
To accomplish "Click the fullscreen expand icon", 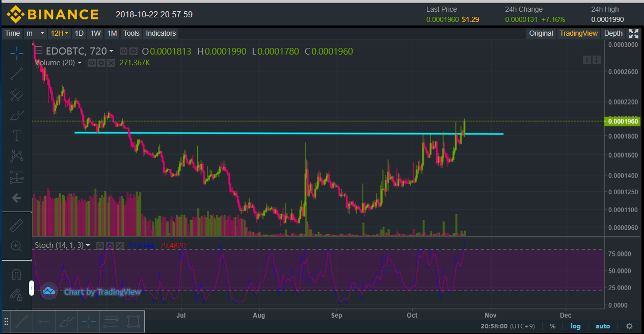I will (633, 34).
